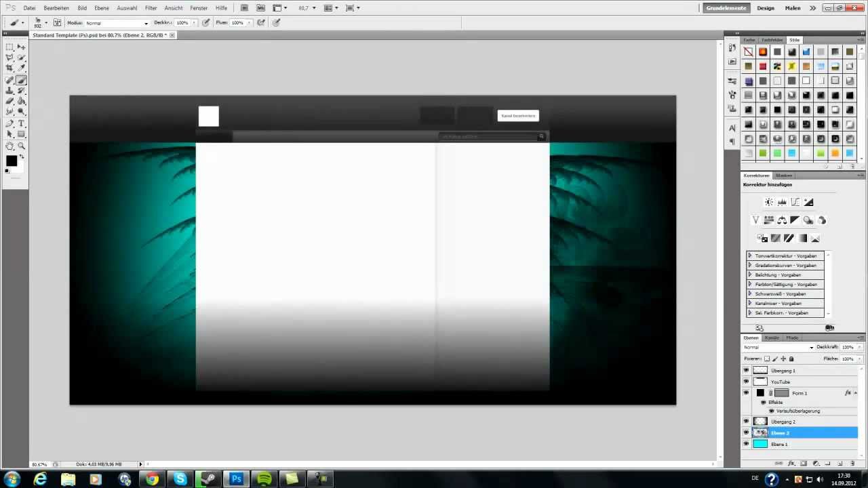Hide the Ebene 1 layer
The height and width of the screenshot is (488, 868).
[x=746, y=445]
